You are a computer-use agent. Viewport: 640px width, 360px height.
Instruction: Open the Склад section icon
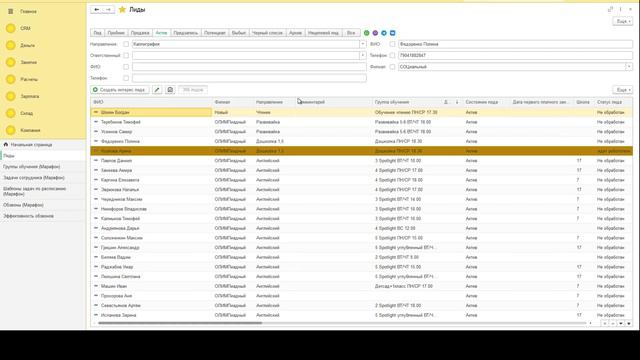[x=11, y=113]
